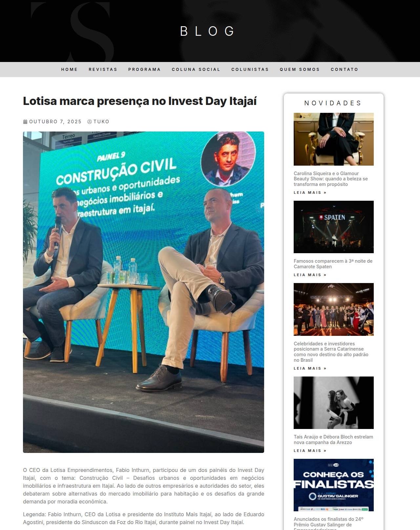Click the author user icon beside TUKO

(x=90, y=122)
